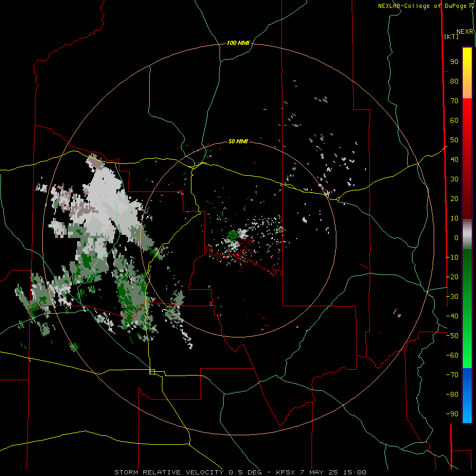Click the -70 value on the velocity scale
The height and width of the screenshot is (476, 476).
coord(452,375)
